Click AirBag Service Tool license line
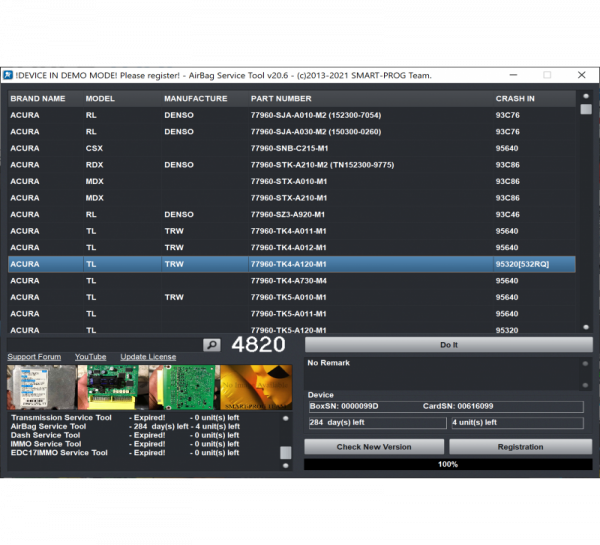 125,426
